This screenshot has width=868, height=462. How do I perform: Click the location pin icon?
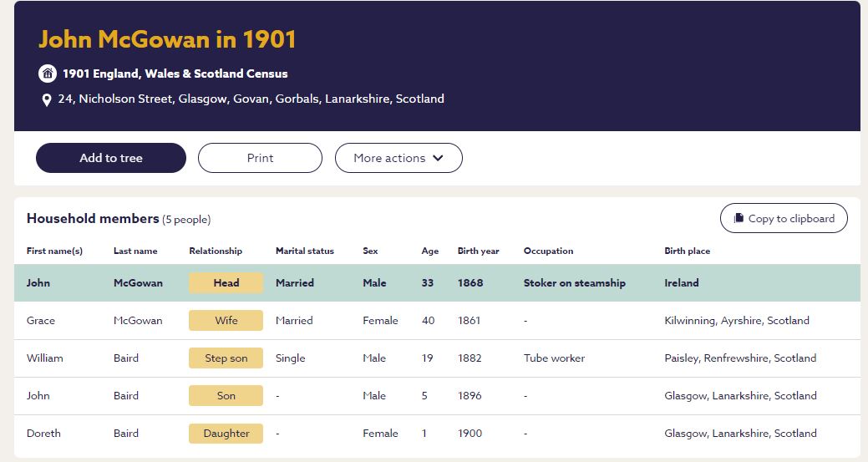(x=47, y=99)
